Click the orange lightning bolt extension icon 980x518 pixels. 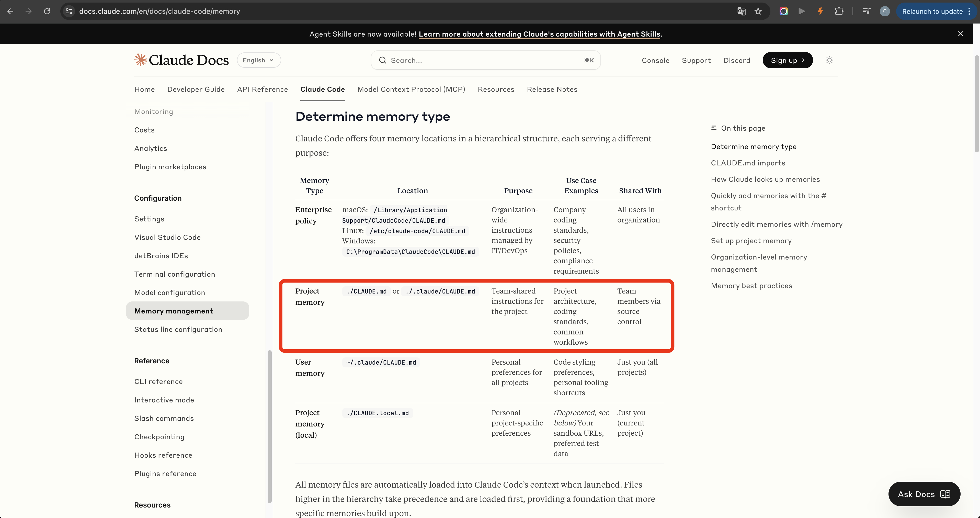click(x=820, y=12)
